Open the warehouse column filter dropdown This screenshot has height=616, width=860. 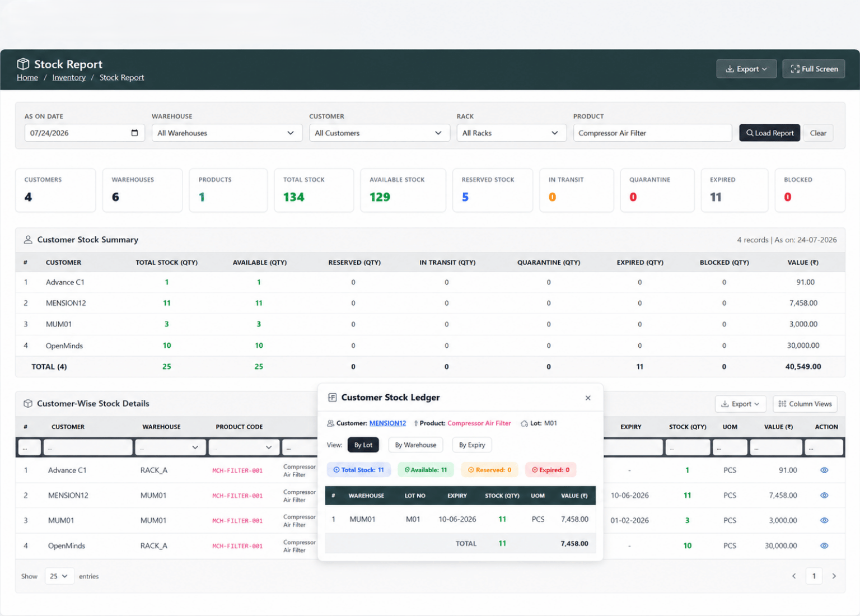point(171,447)
